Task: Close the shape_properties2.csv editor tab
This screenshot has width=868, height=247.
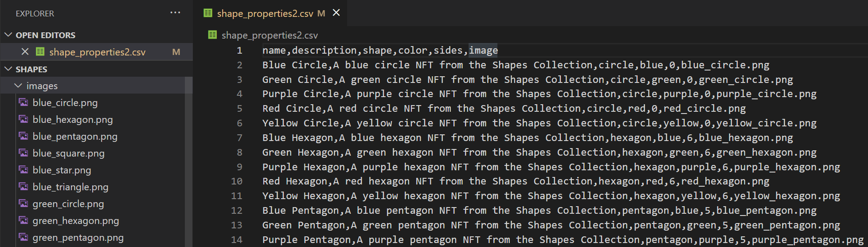Action: (x=336, y=13)
